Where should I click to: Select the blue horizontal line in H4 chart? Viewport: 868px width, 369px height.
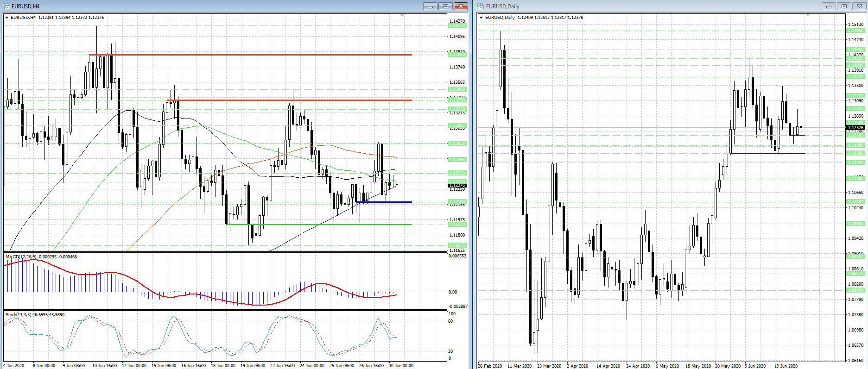pos(384,202)
